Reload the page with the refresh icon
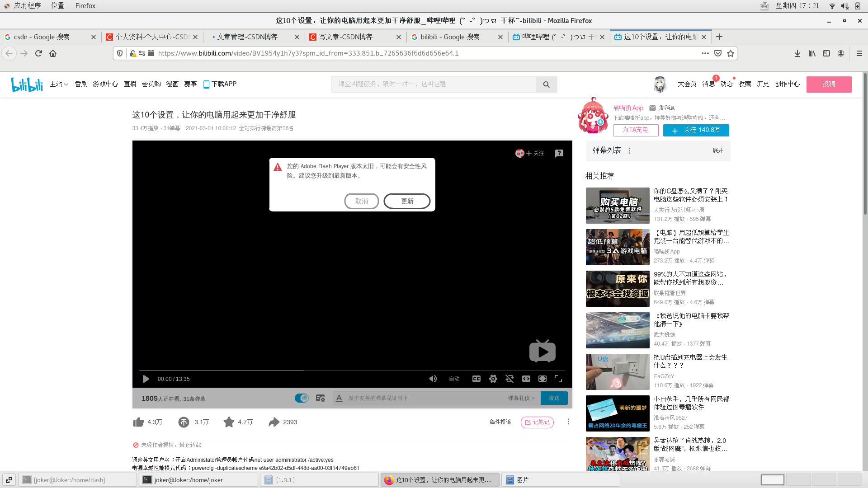 [x=38, y=53]
